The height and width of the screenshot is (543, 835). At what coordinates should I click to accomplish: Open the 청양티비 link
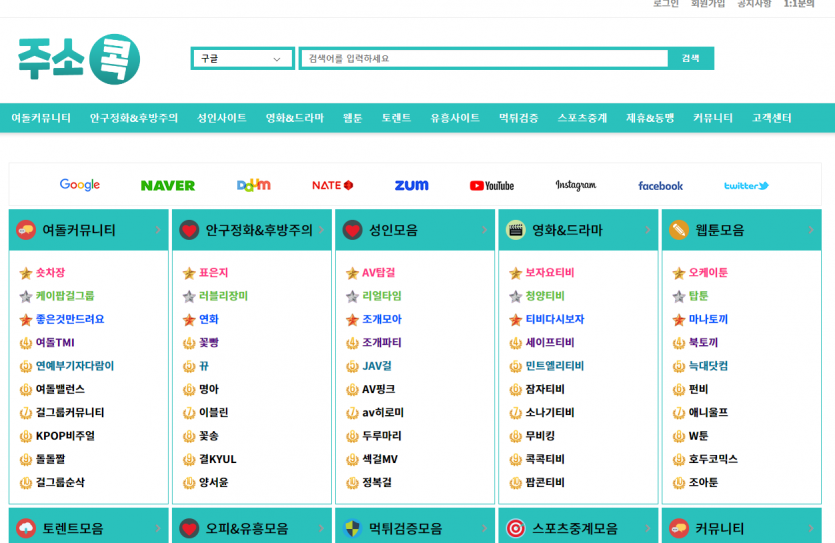(545, 296)
